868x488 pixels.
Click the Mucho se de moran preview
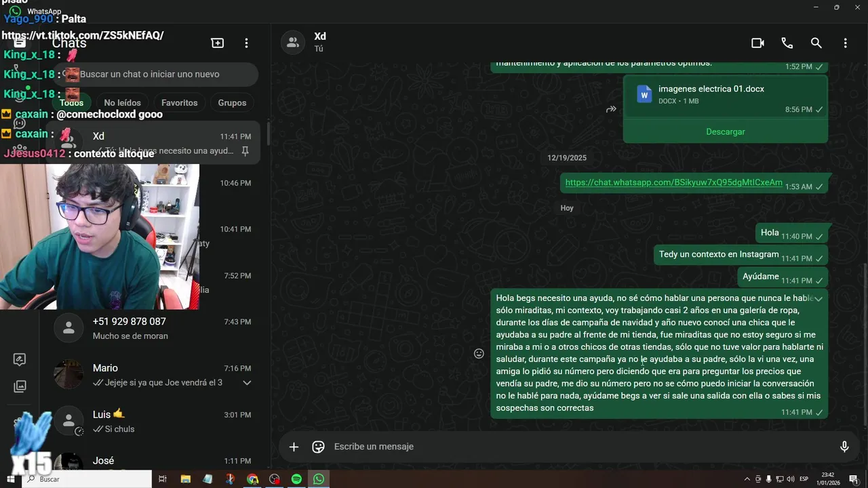pos(130,336)
